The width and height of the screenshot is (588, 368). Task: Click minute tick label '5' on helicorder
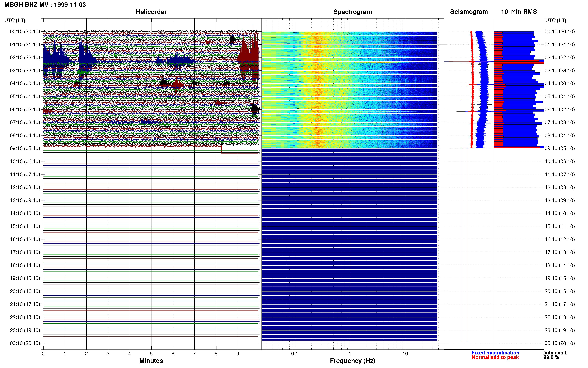tap(151, 354)
